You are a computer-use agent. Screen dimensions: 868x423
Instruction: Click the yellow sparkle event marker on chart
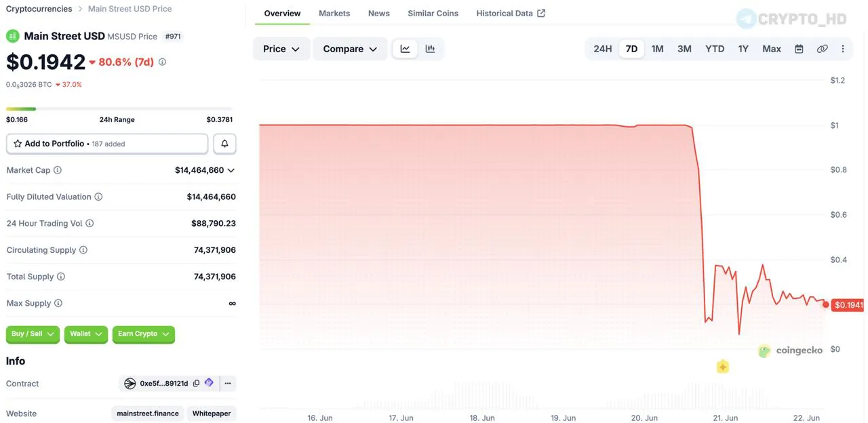point(723,367)
